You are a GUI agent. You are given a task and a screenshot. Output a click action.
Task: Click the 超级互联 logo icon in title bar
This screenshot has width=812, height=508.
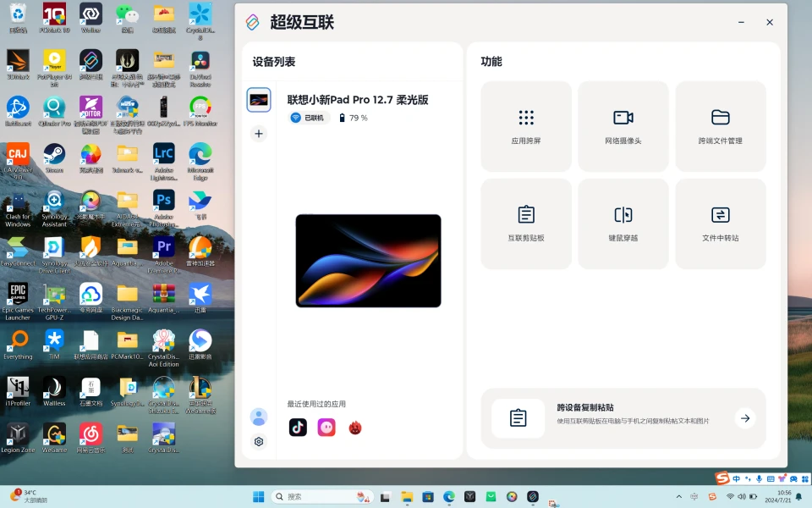[252, 22]
